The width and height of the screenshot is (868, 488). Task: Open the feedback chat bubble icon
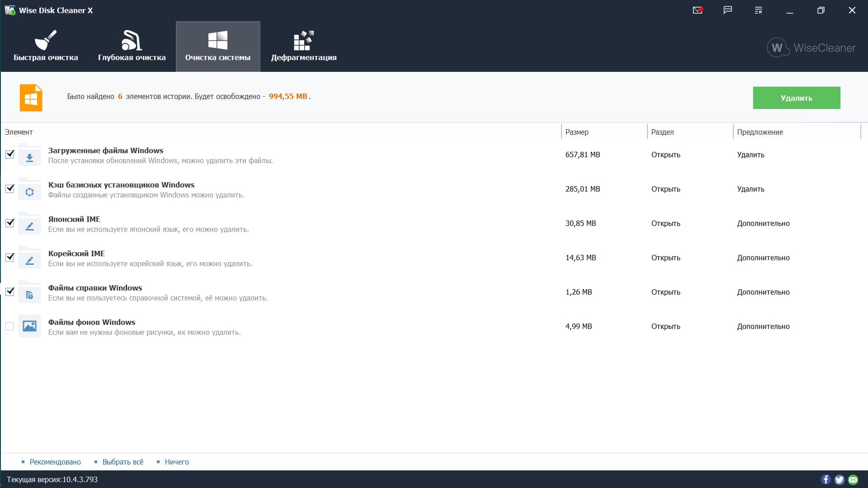pos(728,10)
